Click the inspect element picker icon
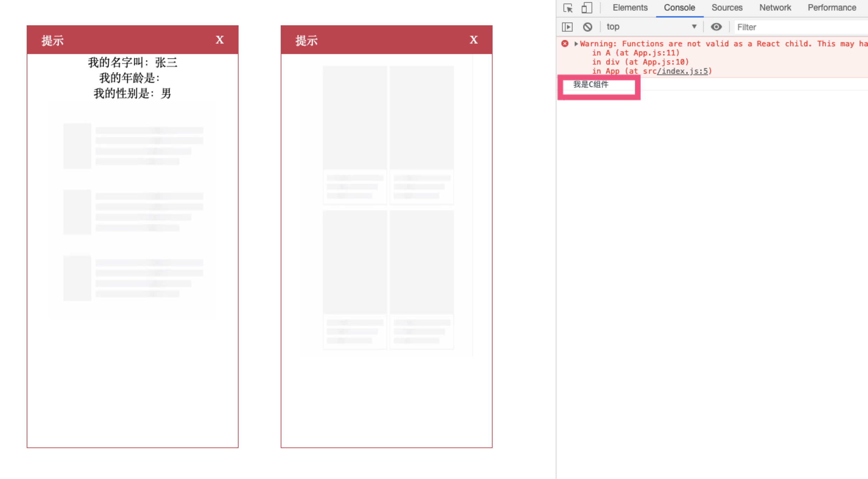Viewport: 868px width, 479px height. (x=568, y=8)
